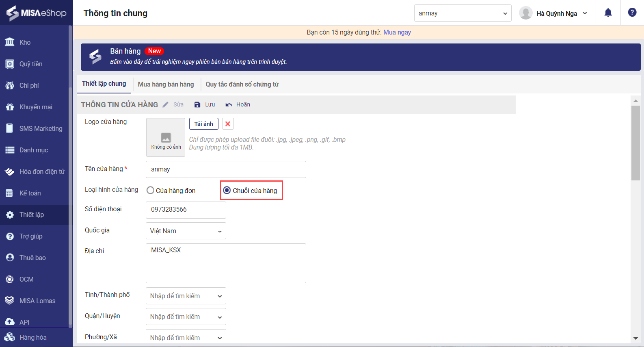Open the OCM sidebar icon
This screenshot has width=644, height=347.
[10, 279]
